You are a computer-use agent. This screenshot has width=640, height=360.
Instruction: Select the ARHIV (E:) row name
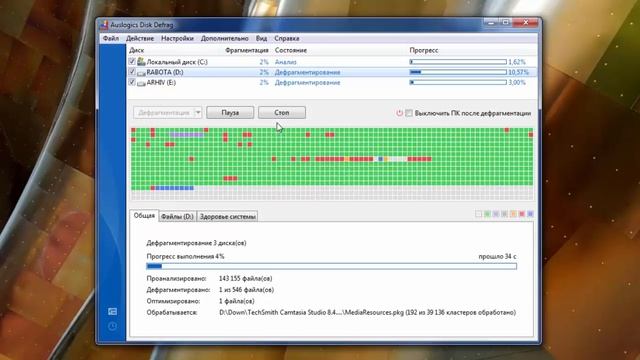click(x=161, y=82)
